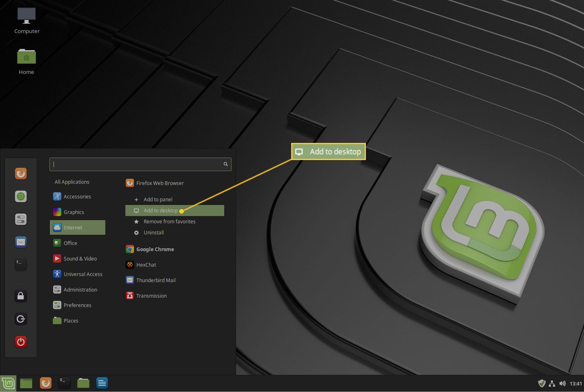Click the Mint menu button on panel
The image size is (584, 392).
[8, 383]
